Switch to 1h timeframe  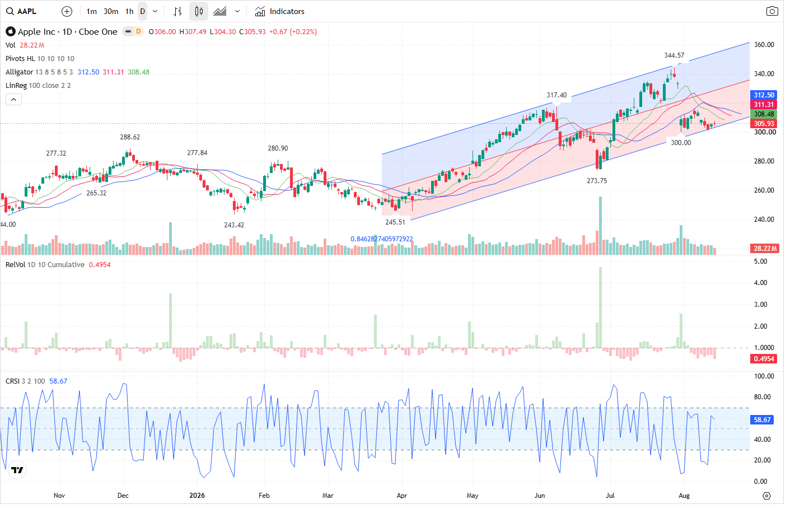coord(129,11)
